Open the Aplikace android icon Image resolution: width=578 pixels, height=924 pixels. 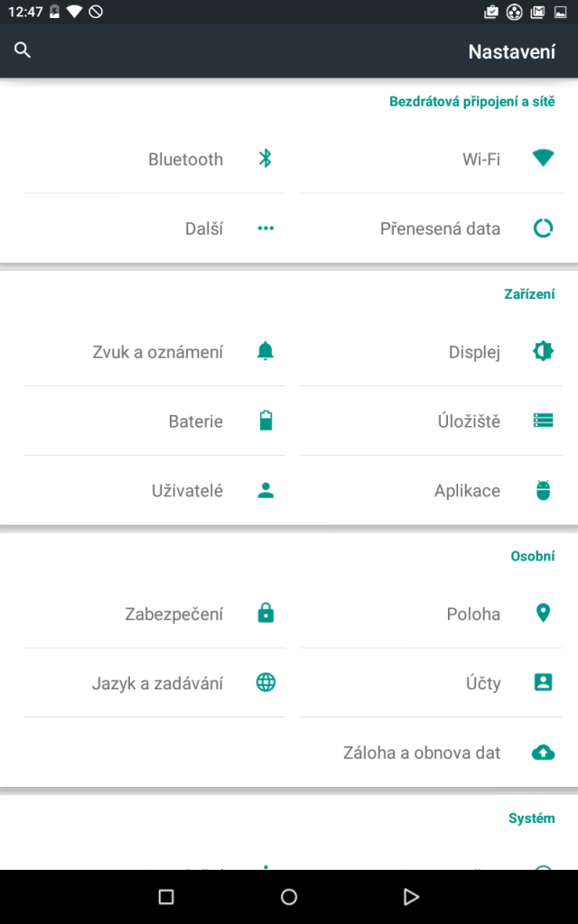click(543, 490)
